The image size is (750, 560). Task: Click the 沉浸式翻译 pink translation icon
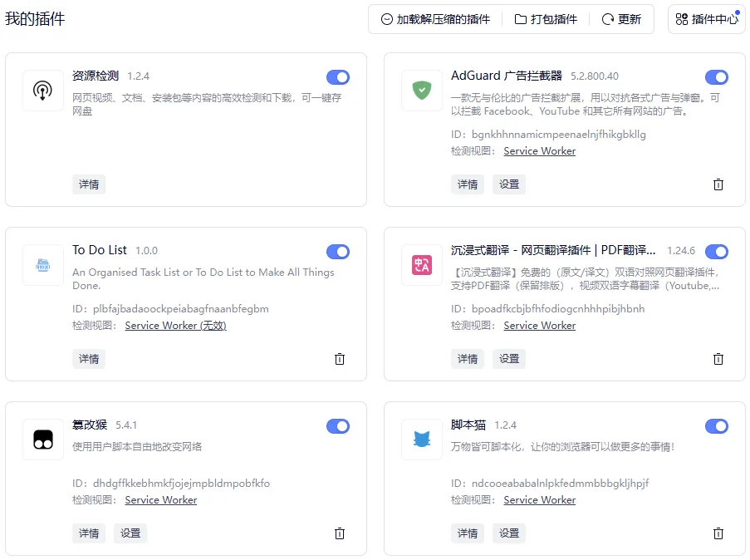pos(422,265)
